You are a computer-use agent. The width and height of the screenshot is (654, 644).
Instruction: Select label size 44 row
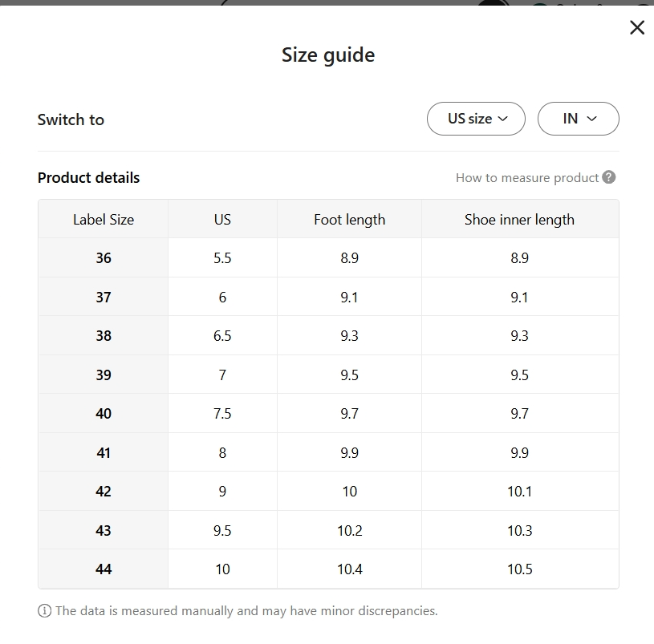[104, 569]
